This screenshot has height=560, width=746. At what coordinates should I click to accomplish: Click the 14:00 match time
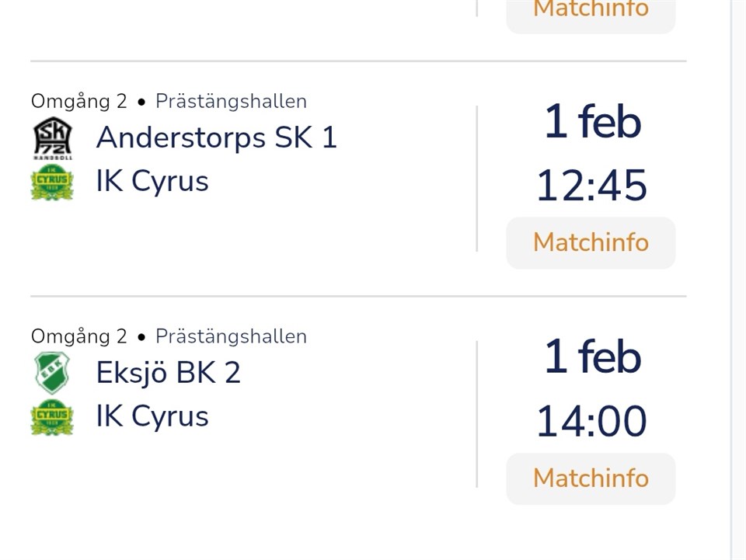[591, 422]
